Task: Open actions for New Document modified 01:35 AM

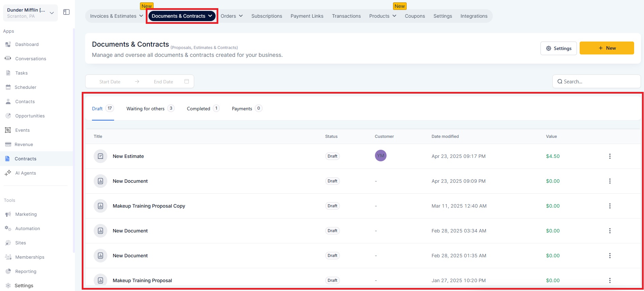Action: point(610,256)
